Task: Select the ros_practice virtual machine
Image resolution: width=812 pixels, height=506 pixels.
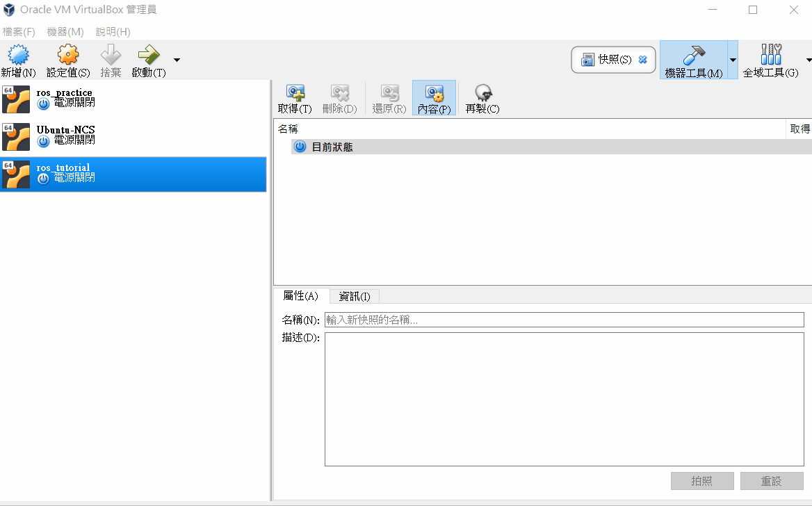Action: (x=133, y=99)
